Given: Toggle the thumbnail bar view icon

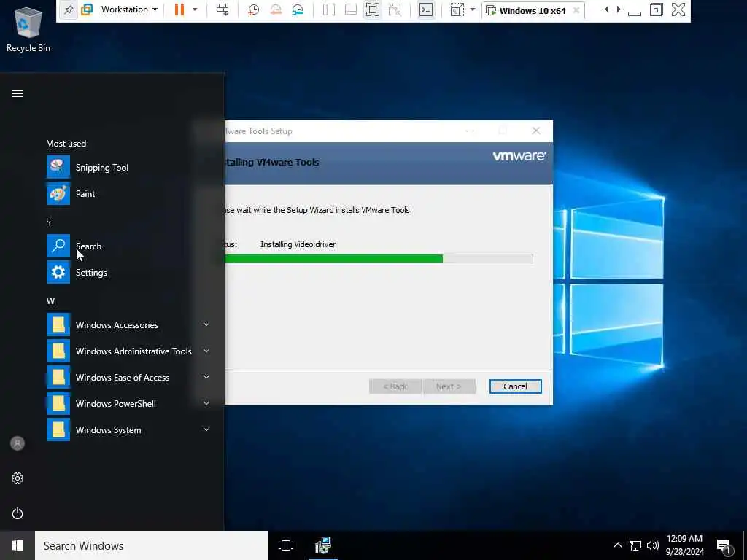Looking at the screenshot, I should click(x=351, y=9).
